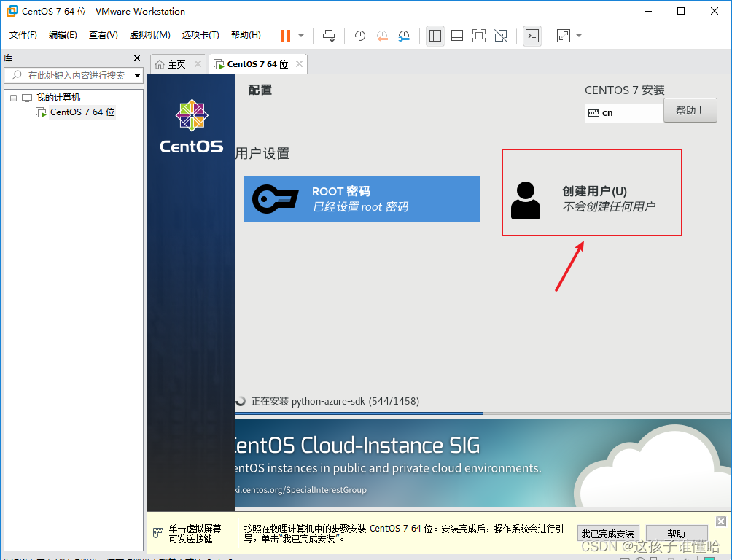Toggle the thumbnail bar view icon

pyautogui.click(x=457, y=36)
